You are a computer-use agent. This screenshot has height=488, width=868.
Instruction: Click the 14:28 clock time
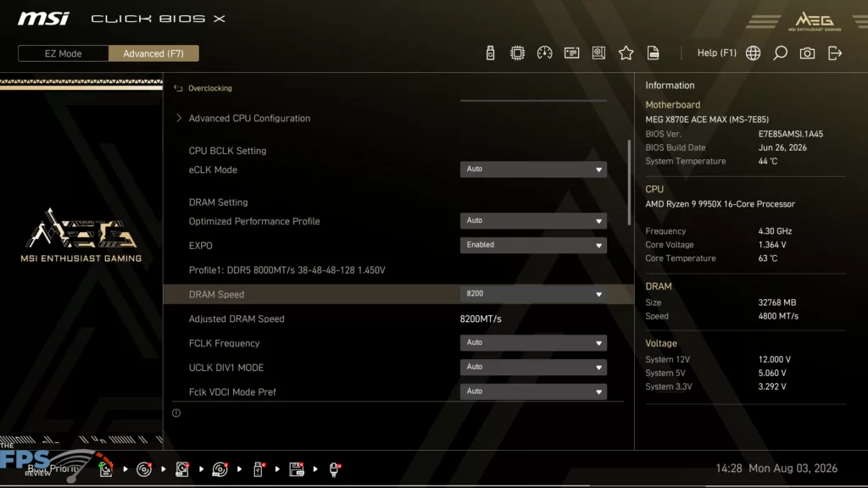pyautogui.click(x=728, y=468)
